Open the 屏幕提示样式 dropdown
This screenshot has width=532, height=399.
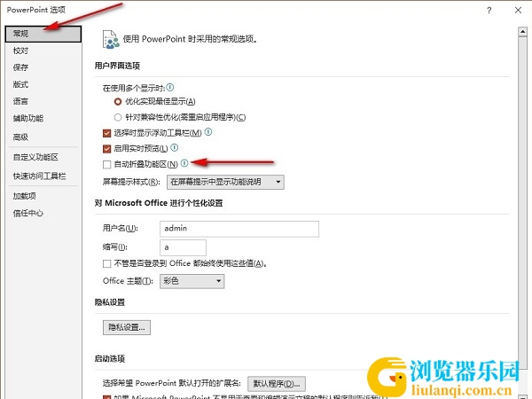(225, 182)
